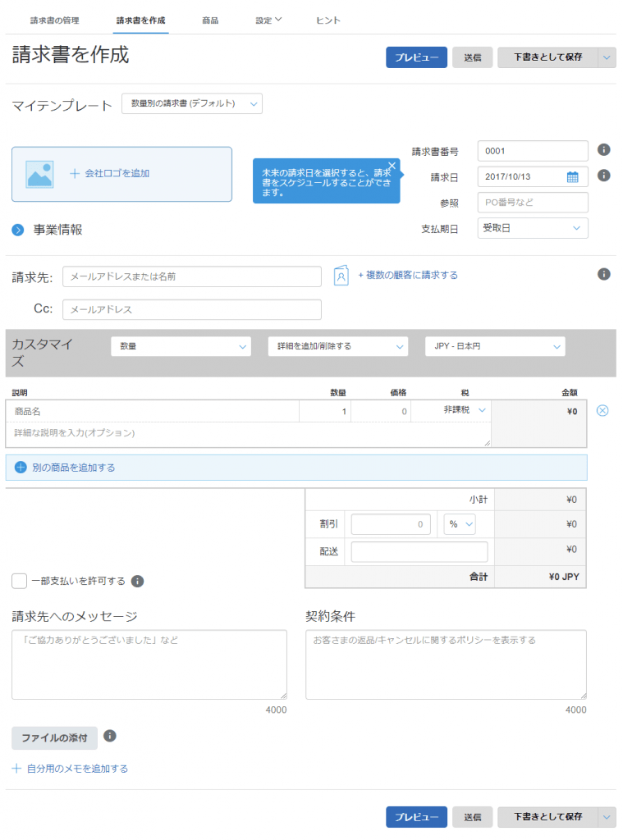The height and width of the screenshot is (840, 623).
Task: Click 自分用のメモを追加する link
Action: click(x=78, y=769)
